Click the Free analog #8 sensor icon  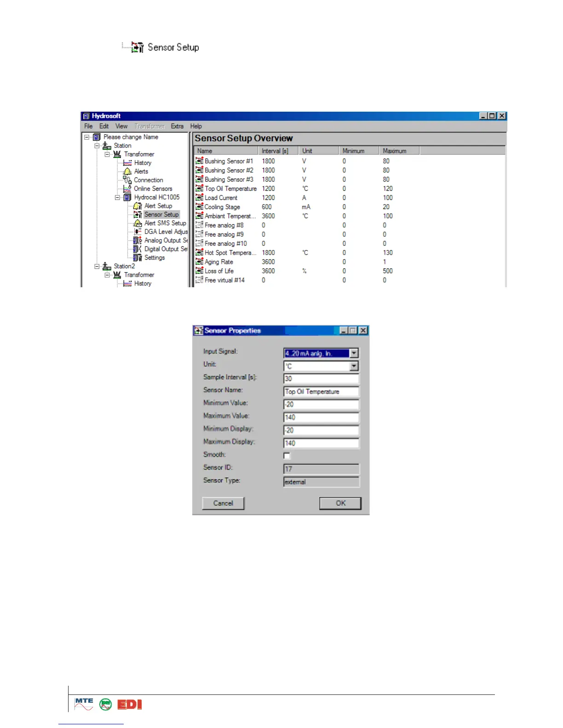199,225
